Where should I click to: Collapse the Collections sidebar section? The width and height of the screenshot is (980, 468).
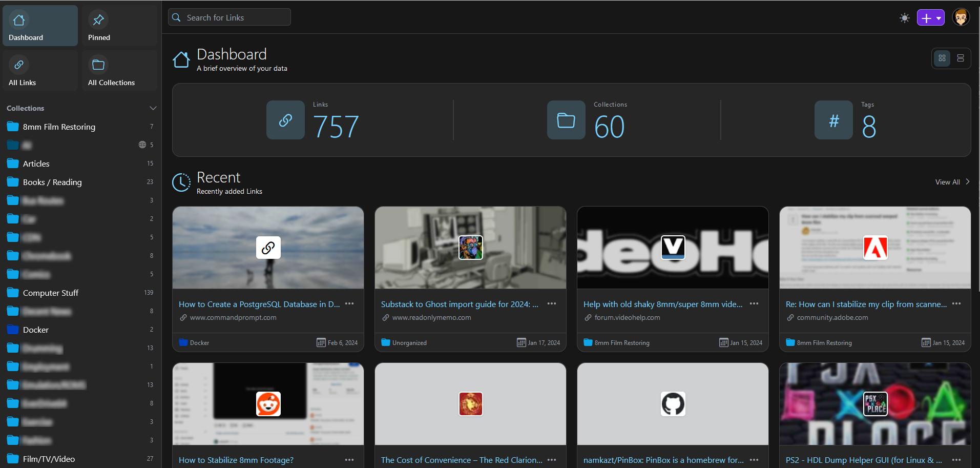[x=153, y=108]
